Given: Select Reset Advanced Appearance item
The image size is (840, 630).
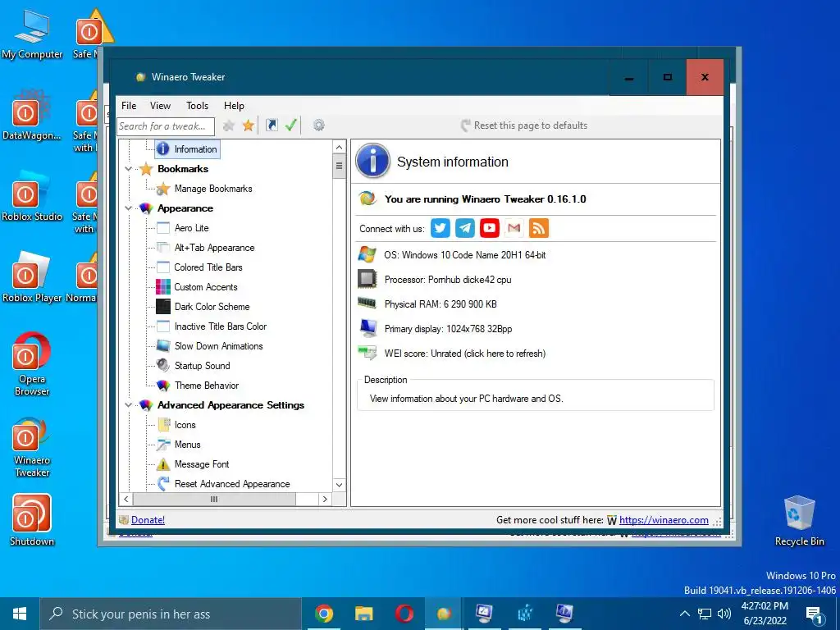Looking at the screenshot, I should (x=232, y=484).
